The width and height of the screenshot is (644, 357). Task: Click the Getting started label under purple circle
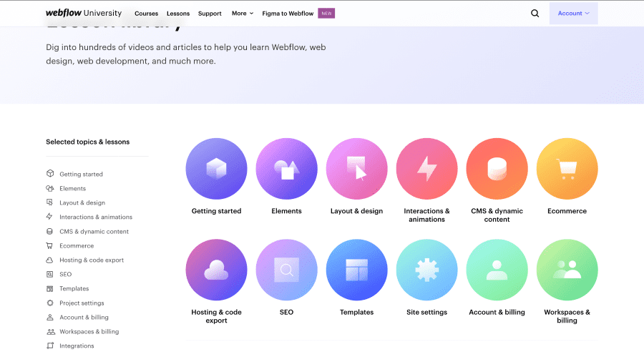point(216,211)
